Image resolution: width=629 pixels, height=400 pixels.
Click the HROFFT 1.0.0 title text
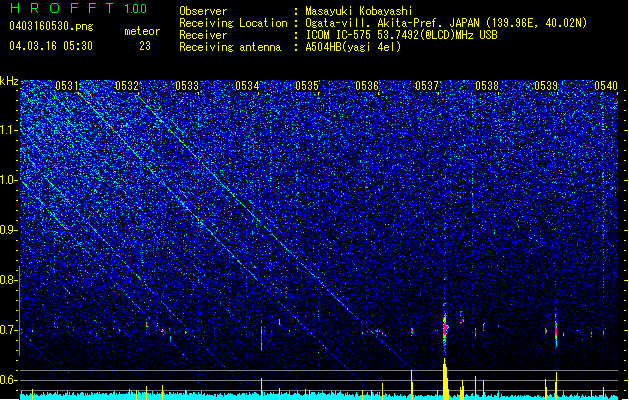click(78, 8)
